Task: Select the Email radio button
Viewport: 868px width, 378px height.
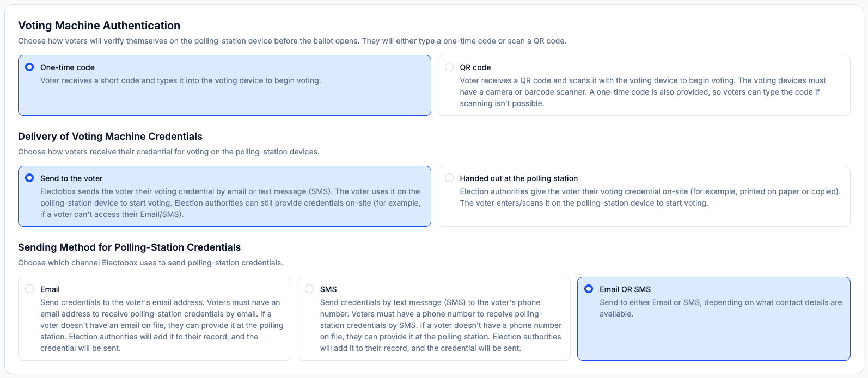Action: [30, 289]
